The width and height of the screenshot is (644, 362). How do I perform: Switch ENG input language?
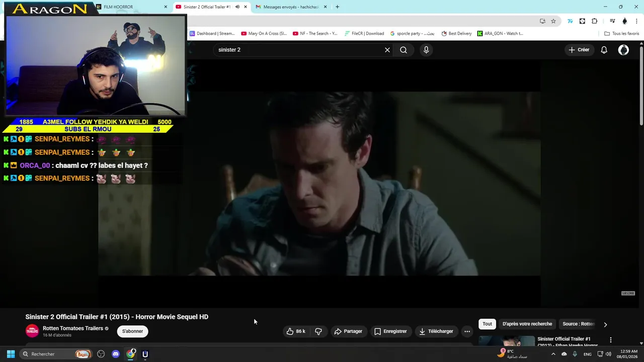587,354
